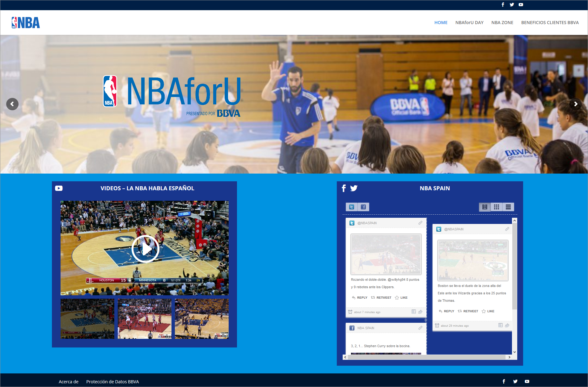Click @NBASPAIN handle on Clippers tweet
The height and width of the screenshot is (387, 588).
(x=367, y=223)
